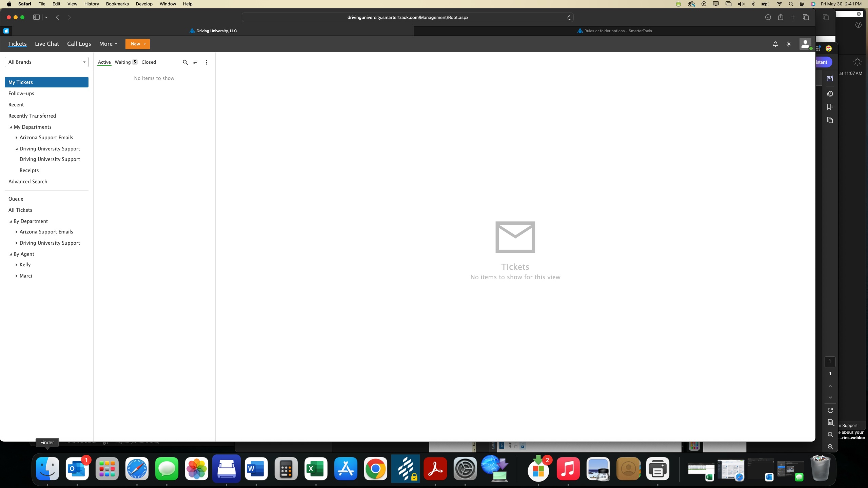868x488 pixels.
Task: Open Microsoft Word in the Dock
Action: point(256,469)
